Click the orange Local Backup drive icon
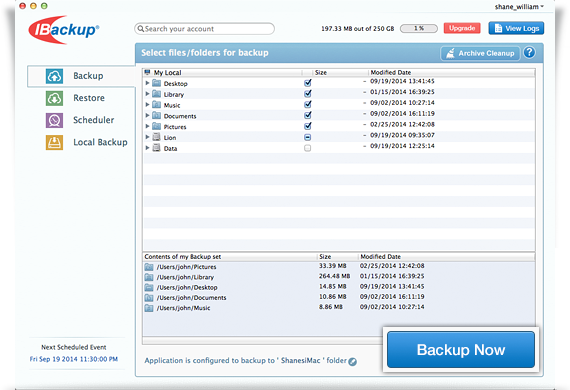Image resolution: width=570 pixels, height=390 pixels. point(55,142)
